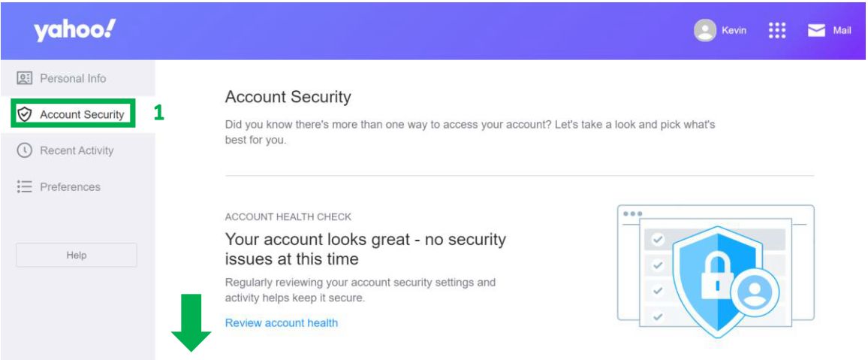The image size is (868, 360).
Task: Click the Preferences list icon
Action: [24, 186]
